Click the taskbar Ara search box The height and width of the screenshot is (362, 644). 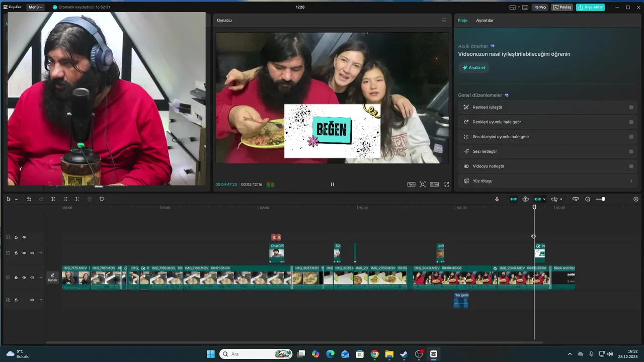coord(257,354)
